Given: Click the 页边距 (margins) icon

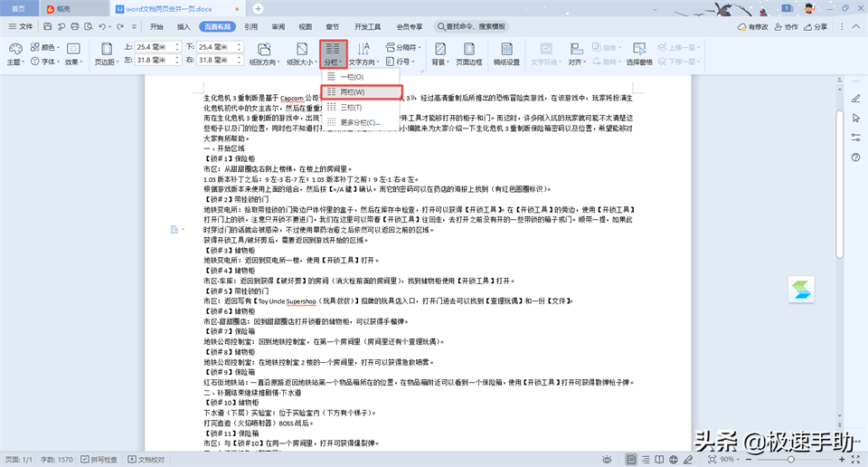Looking at the screenshot, I should pos(106,52).
